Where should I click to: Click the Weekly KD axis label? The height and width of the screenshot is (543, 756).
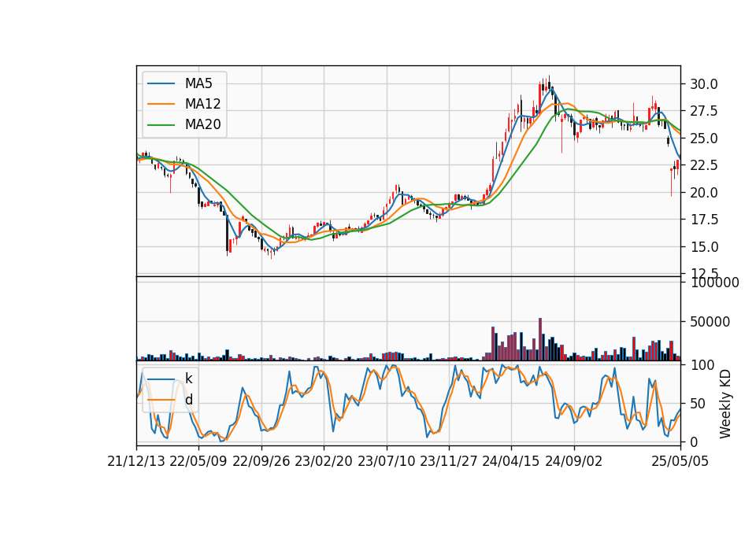click(724, 404)
